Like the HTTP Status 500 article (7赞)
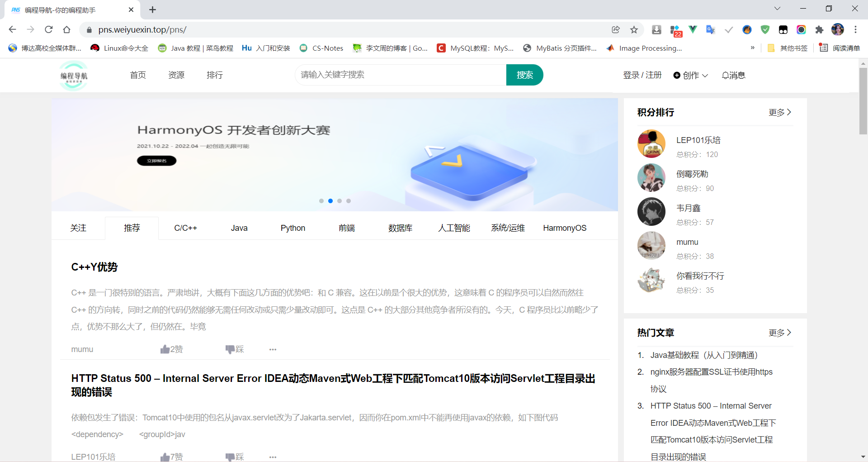868x462 pixels. click(x=171, y=457)
